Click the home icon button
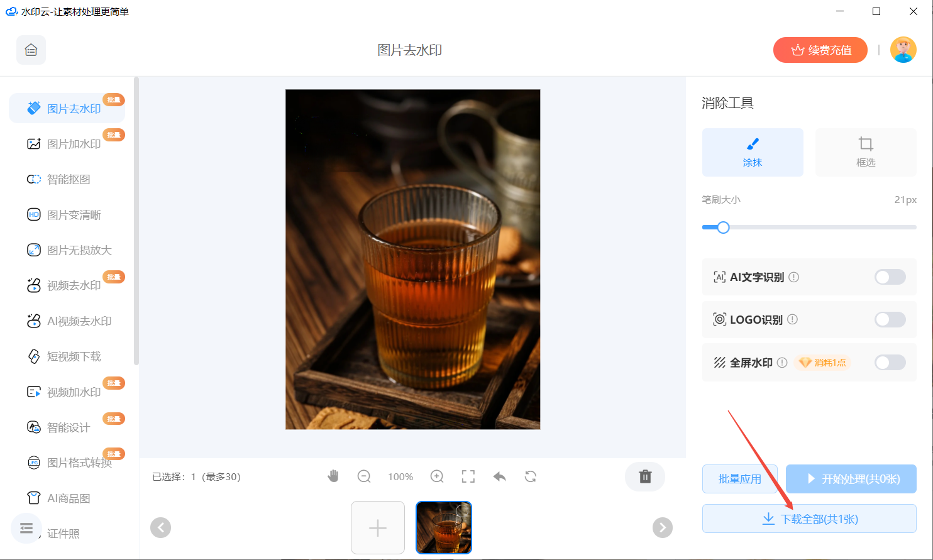 [31, 50]
